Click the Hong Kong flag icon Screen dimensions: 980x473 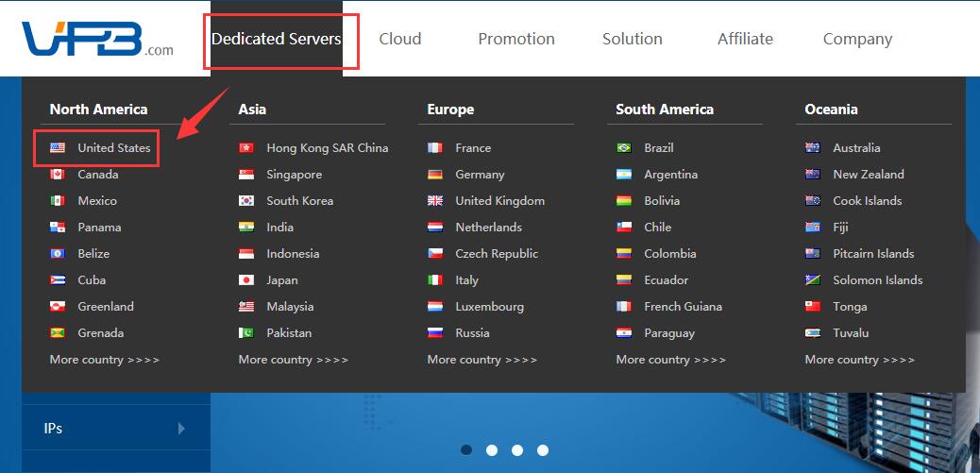[x=246, y=148]
